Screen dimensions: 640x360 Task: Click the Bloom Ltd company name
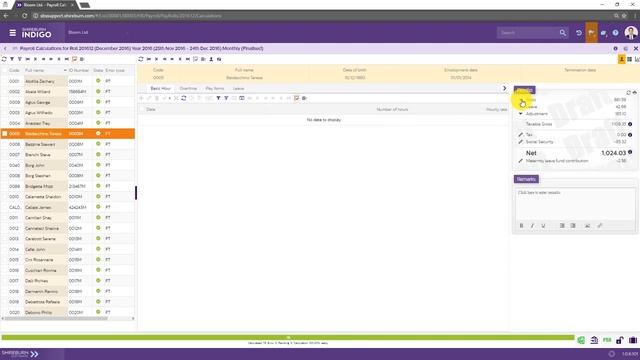pos(78,32)
